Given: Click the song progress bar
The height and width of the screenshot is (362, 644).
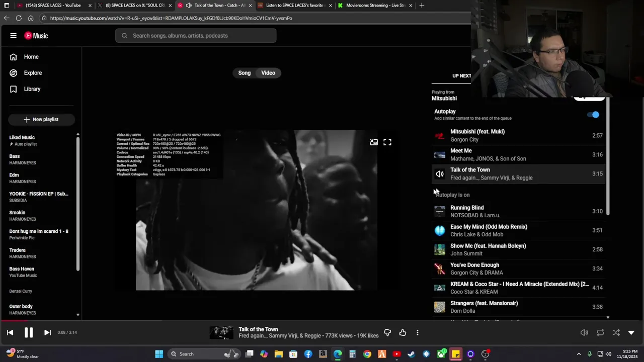Looking at the screenshot, I should click(x=322, y=320).
